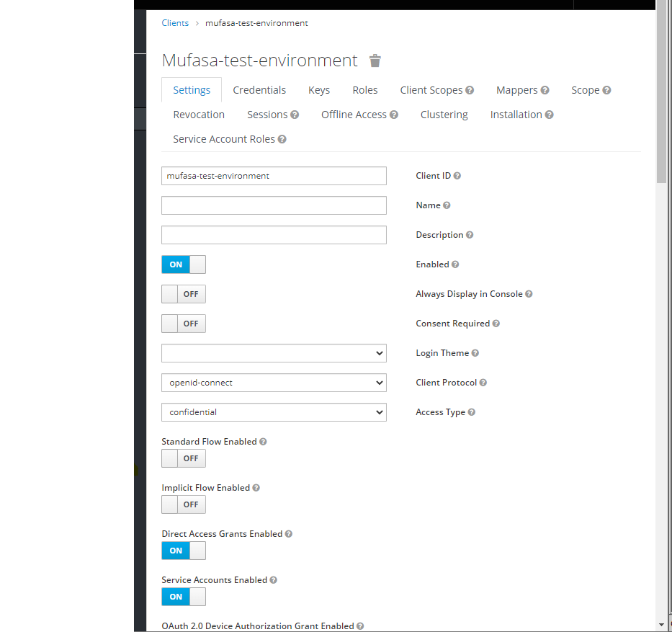Focus the empty Description input field
Image resolution: width=672 pixels, height=632 pixels.
click(x=274, y=235)
